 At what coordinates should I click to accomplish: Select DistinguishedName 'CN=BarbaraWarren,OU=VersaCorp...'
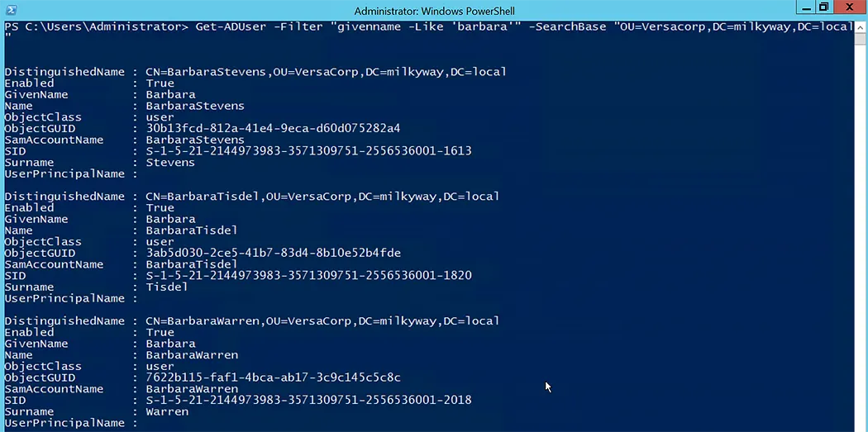pos(322,320)
